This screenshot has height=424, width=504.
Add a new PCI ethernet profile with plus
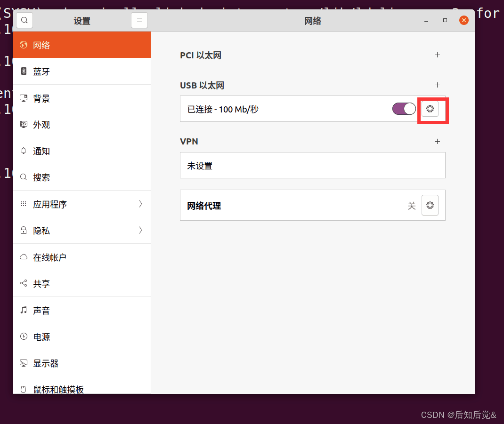[x=437, y=55]
